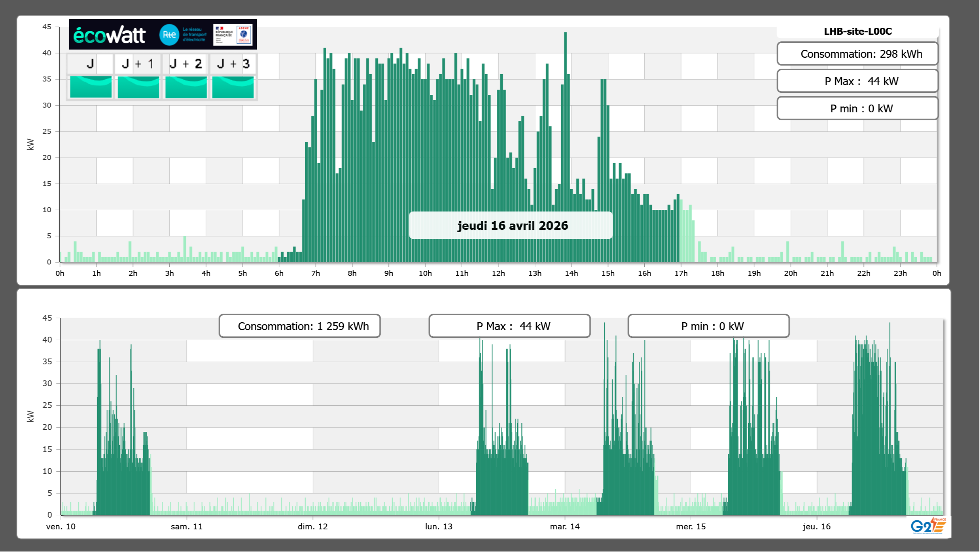Click the weekly Consommation: 1 259 kWh box
Viewport: 980px width, 552px height.
pyautogui.click(x=300, y=326)
